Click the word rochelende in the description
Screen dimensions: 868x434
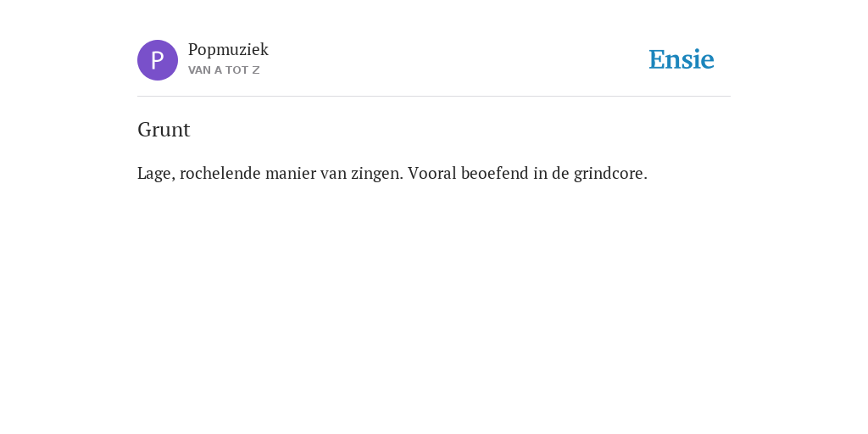pos(220,173)
